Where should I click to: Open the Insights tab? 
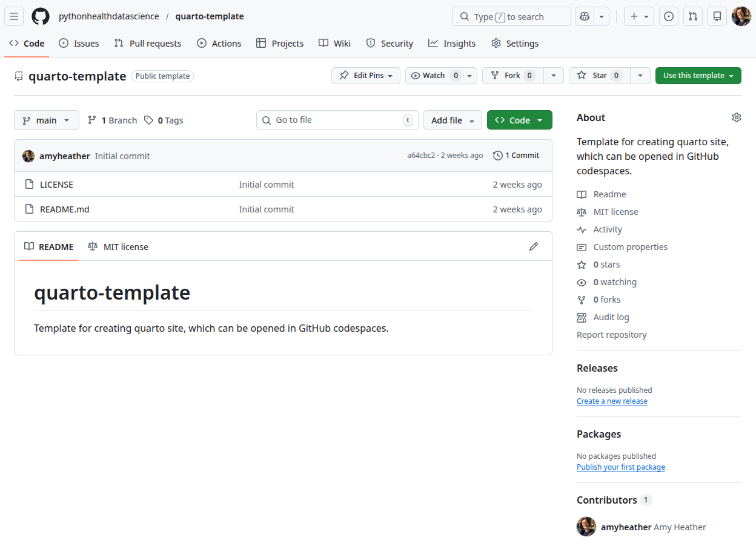[x=452, y=43]
